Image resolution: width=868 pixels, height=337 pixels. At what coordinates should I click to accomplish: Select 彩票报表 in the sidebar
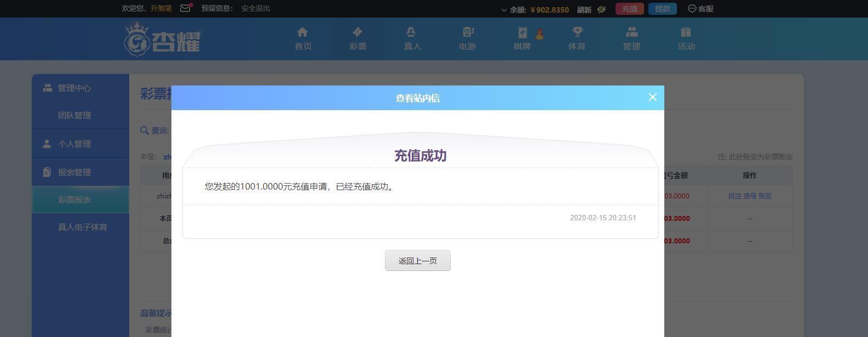coord(81,199)
